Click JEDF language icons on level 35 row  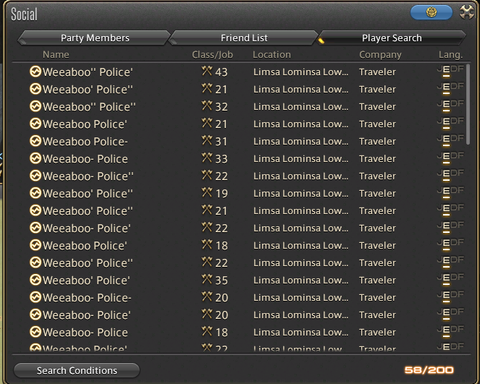(450, 279)
